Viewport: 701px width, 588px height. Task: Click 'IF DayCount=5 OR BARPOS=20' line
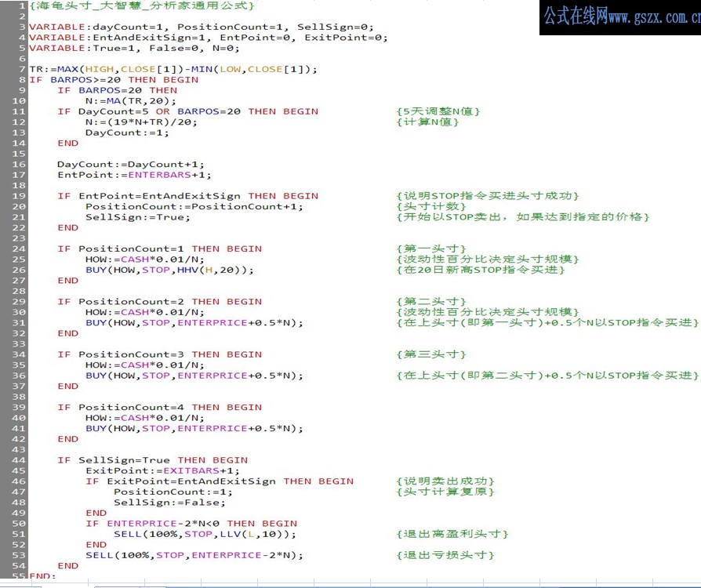[187, 111]
